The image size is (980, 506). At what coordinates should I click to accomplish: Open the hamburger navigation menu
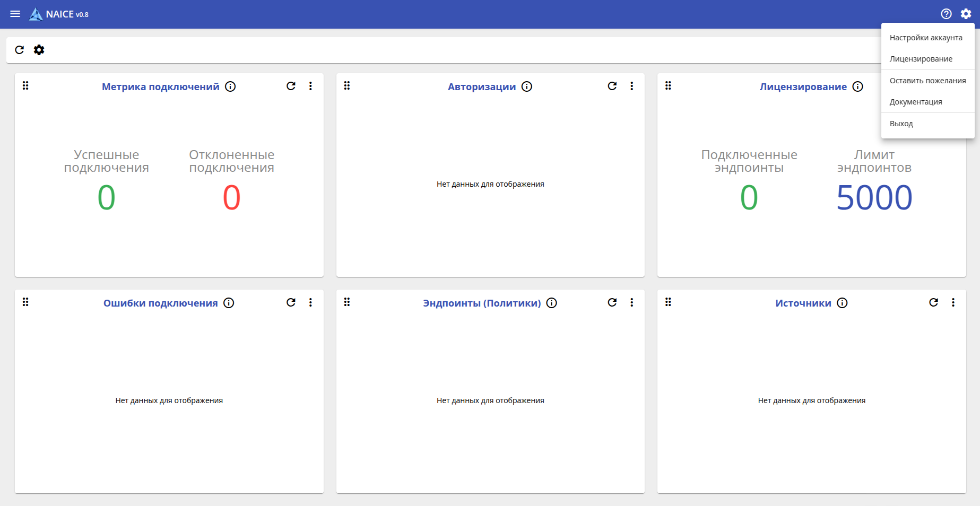click(x=15, y=14)
